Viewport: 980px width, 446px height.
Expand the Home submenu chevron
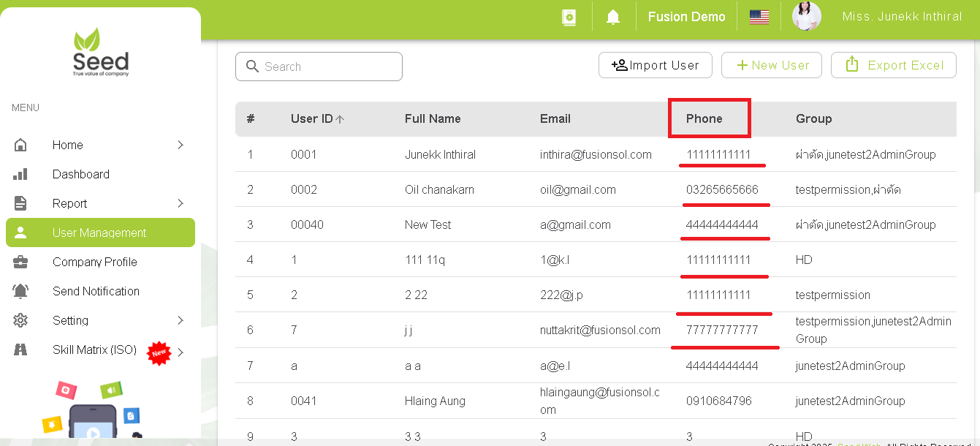(181, 145)
